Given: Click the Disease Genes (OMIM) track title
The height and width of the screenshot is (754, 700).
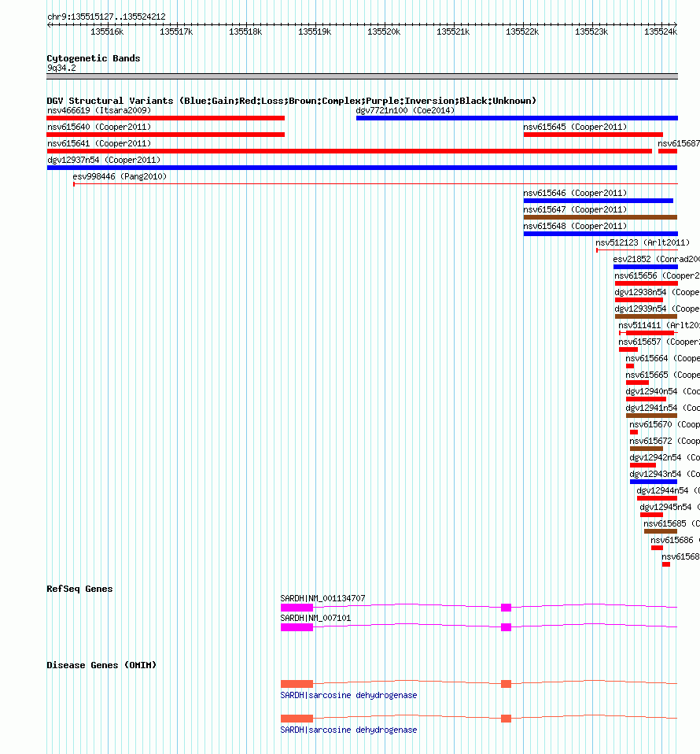Looking at the screenshot, I should click(x=101, y=665).
